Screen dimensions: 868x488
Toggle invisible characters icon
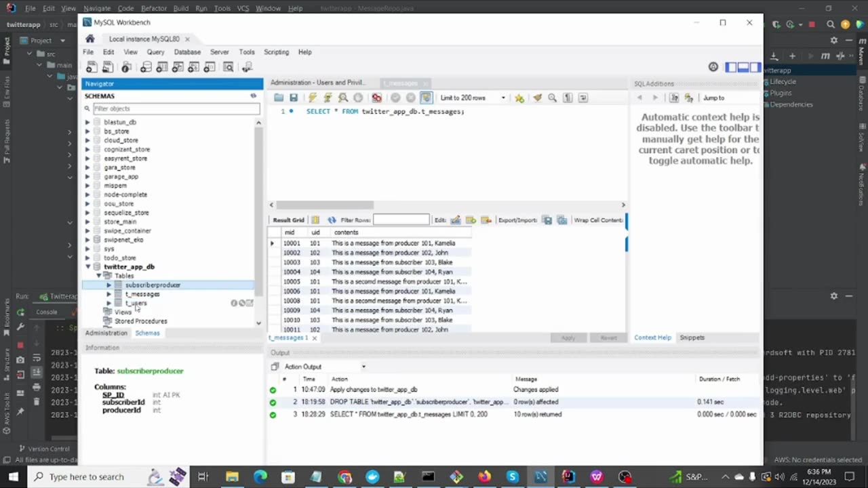pos(568,98)
